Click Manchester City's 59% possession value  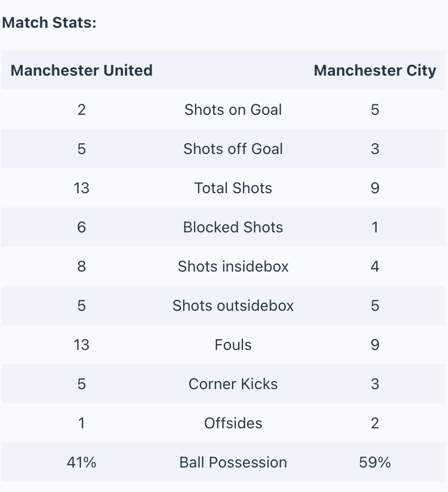coord(375,463)
